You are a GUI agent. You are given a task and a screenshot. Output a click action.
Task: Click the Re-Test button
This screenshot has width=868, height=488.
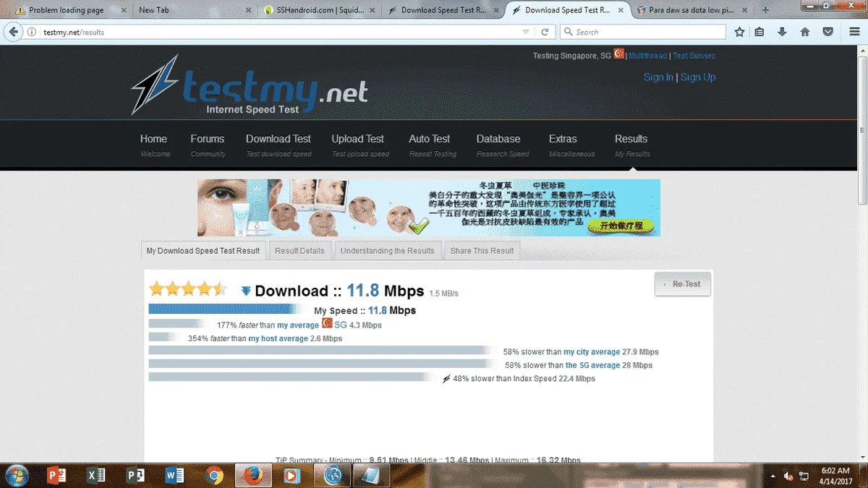[682, 284]
